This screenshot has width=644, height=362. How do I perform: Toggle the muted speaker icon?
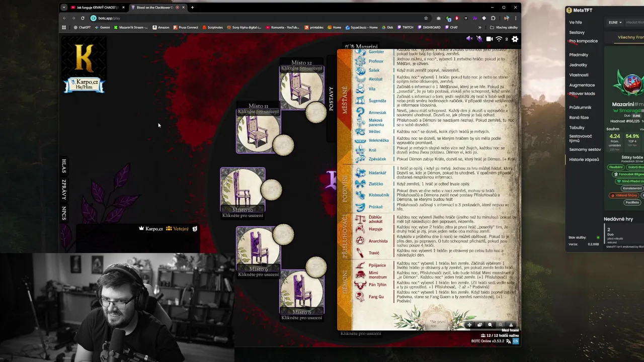469,39
